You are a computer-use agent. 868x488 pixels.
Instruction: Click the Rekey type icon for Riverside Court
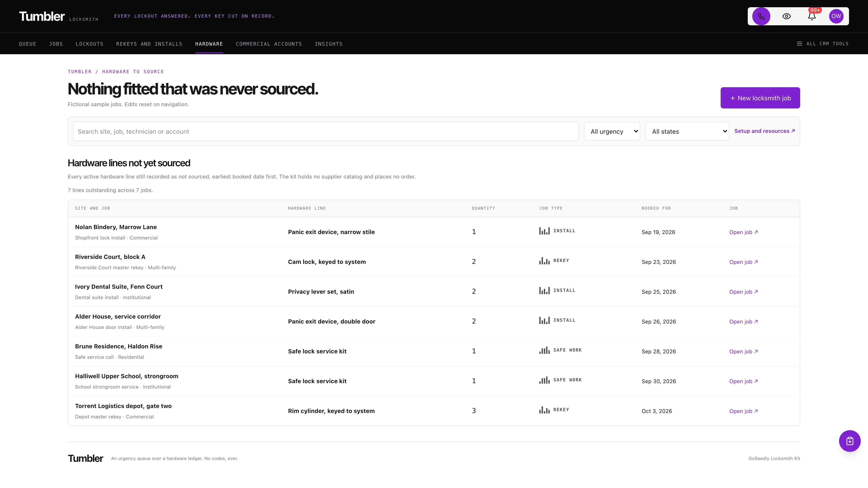544,261
